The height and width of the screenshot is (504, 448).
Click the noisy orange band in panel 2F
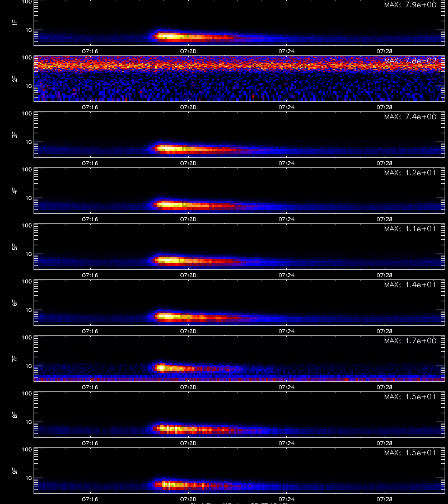tap(240, 66)
